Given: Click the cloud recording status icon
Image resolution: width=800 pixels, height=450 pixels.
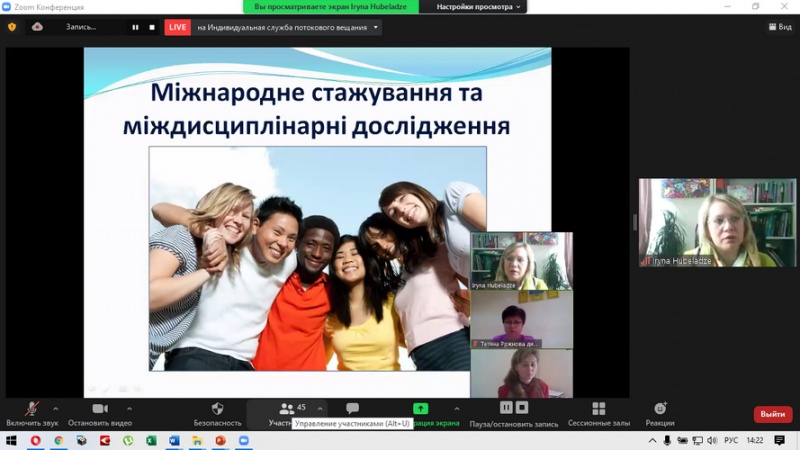Looking at the screenshot, I should pos(37,27).
